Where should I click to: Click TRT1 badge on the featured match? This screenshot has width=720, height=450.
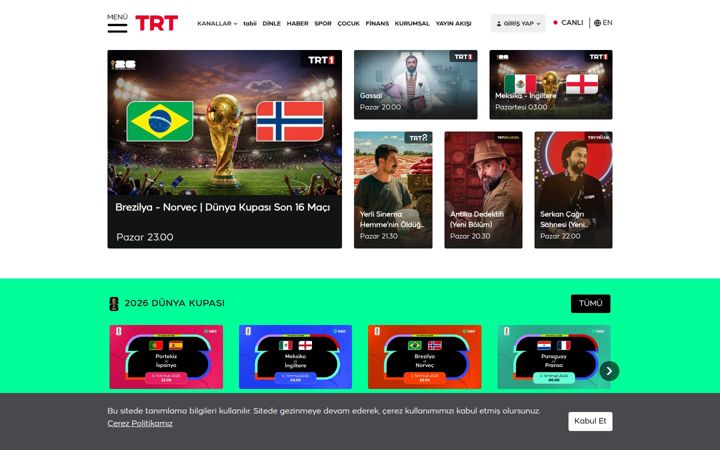(x=321, y=60)
